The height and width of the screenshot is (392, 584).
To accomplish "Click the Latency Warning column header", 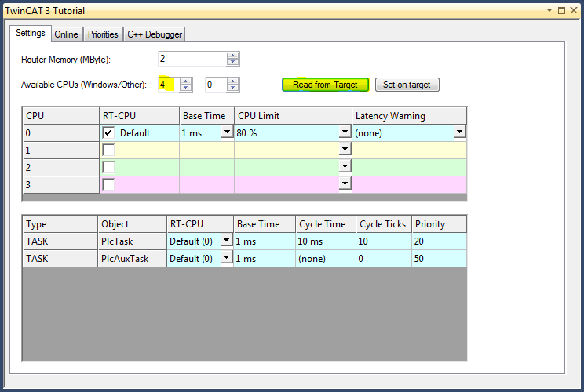I will 409,116.
